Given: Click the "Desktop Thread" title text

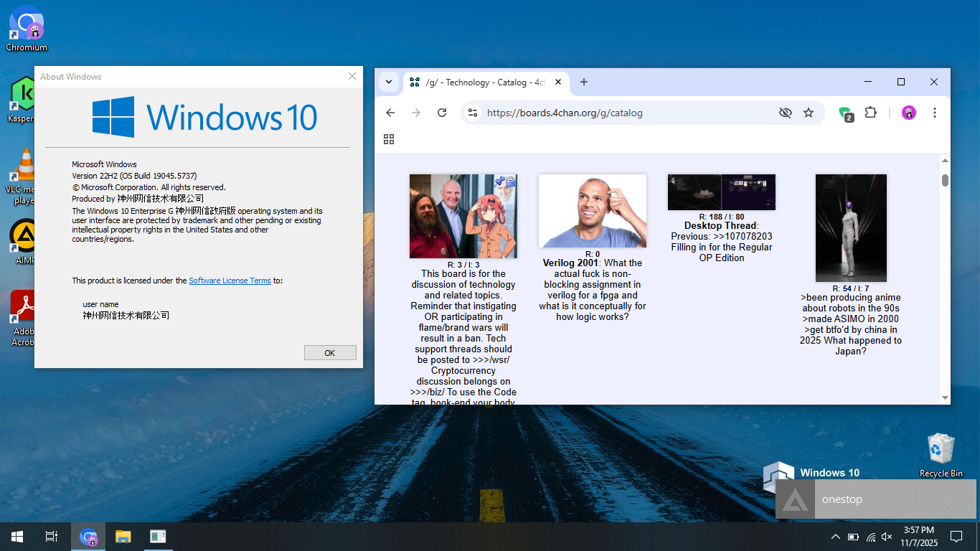Looking at the screenshot, I should click(x=720, y=225).
